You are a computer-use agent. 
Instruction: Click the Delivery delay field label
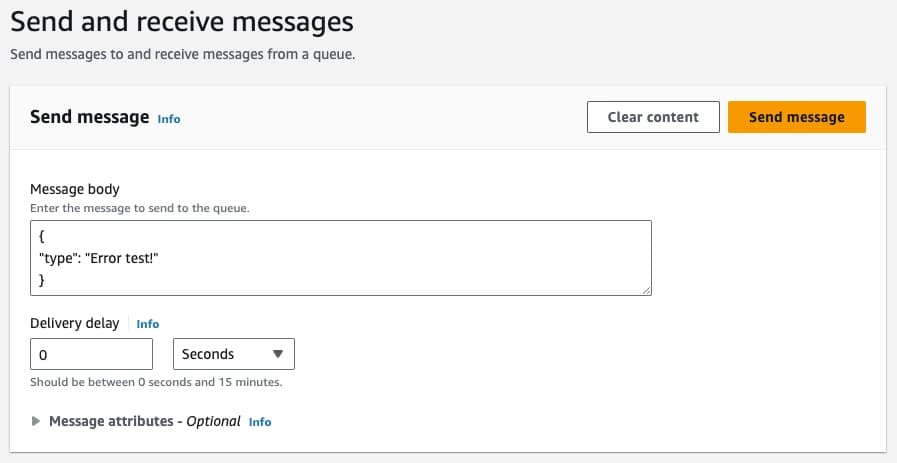click(74, 323)
